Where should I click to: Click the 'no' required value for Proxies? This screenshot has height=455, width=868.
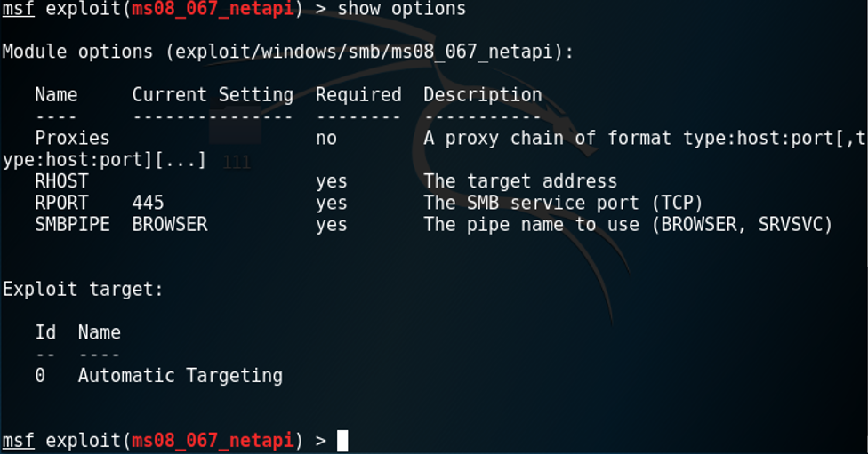coord(326,138)
